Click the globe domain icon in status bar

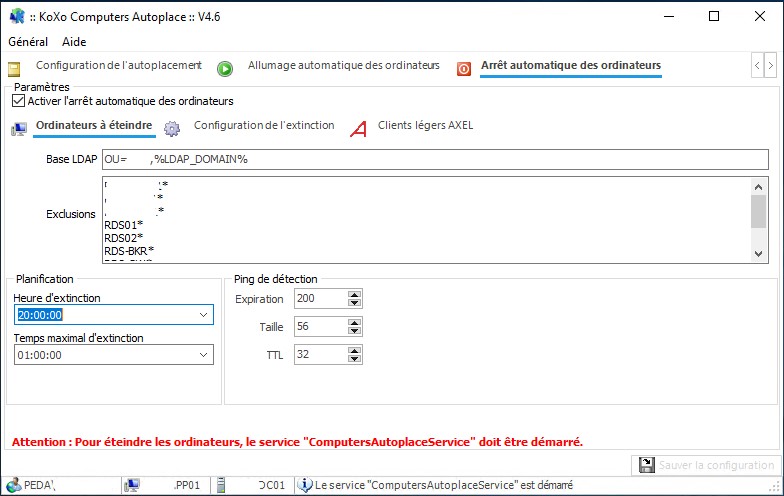(x=14, y=485)
